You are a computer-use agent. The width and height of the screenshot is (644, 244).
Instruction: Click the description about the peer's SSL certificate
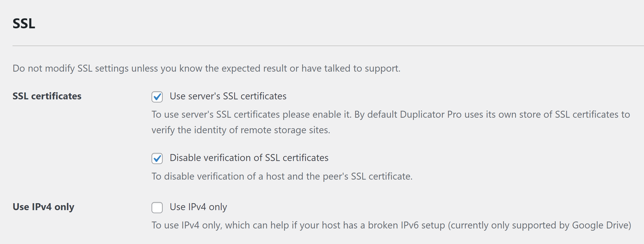(x=282, y=176)
